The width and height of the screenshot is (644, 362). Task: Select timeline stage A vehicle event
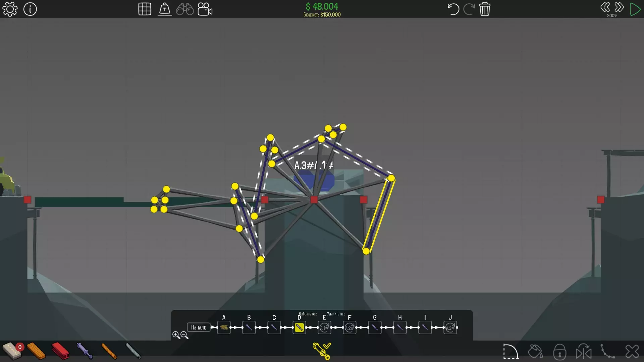(x=224, y=327)
